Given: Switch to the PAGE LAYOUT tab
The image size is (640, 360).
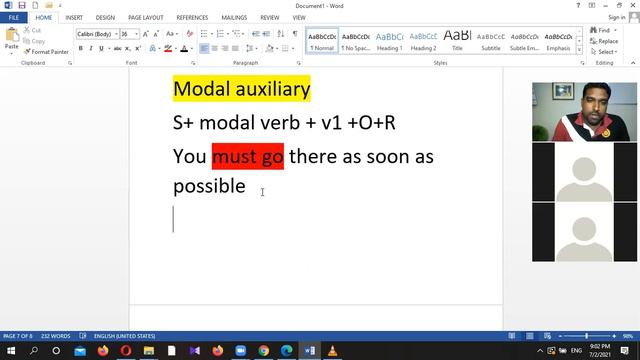Looking at the screenshot, I should (x=145, y=18).
